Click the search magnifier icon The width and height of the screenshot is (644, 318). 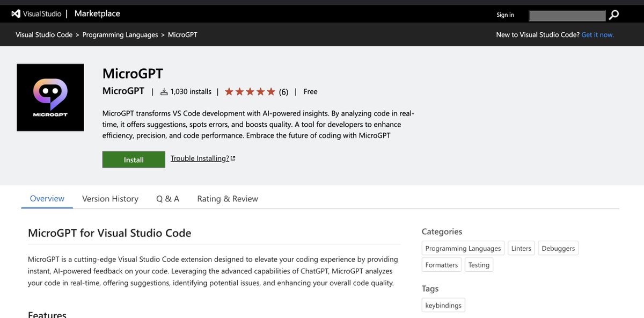[x=614, y=15]
